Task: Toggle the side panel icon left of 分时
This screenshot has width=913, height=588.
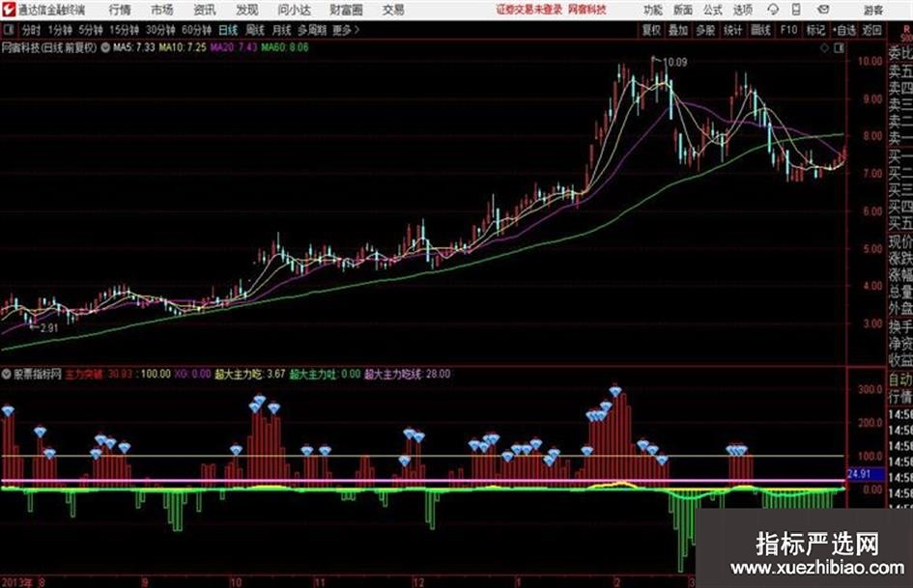Action: 9,30
